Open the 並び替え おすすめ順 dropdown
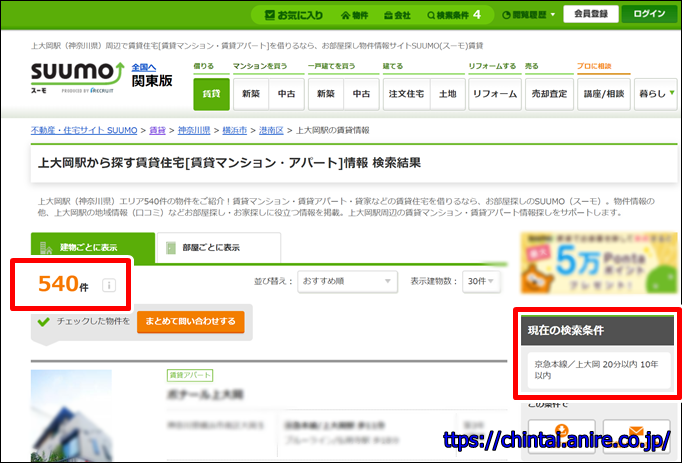Viewport: 682px width, 463px height. 348,282
